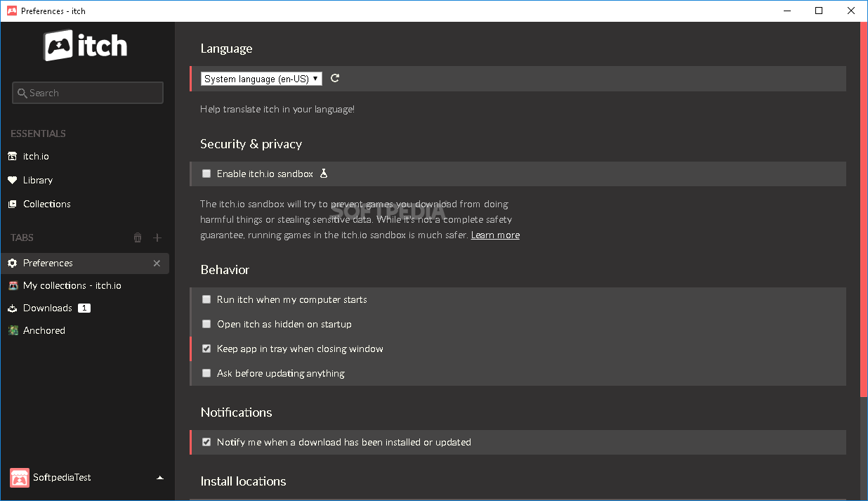868x501 pixels.
Task: Refresh the language list with the reload icon
Action: tap(335, 78)
